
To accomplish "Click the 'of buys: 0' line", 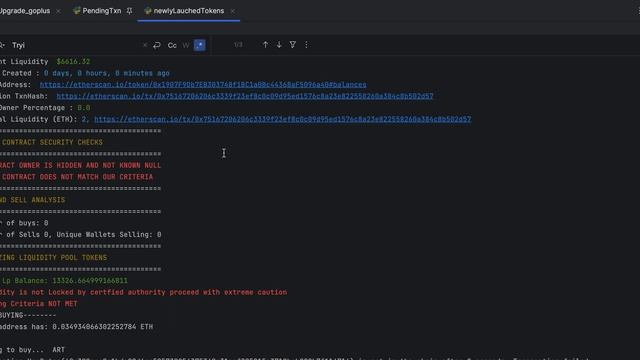I will tap(27, 223).
